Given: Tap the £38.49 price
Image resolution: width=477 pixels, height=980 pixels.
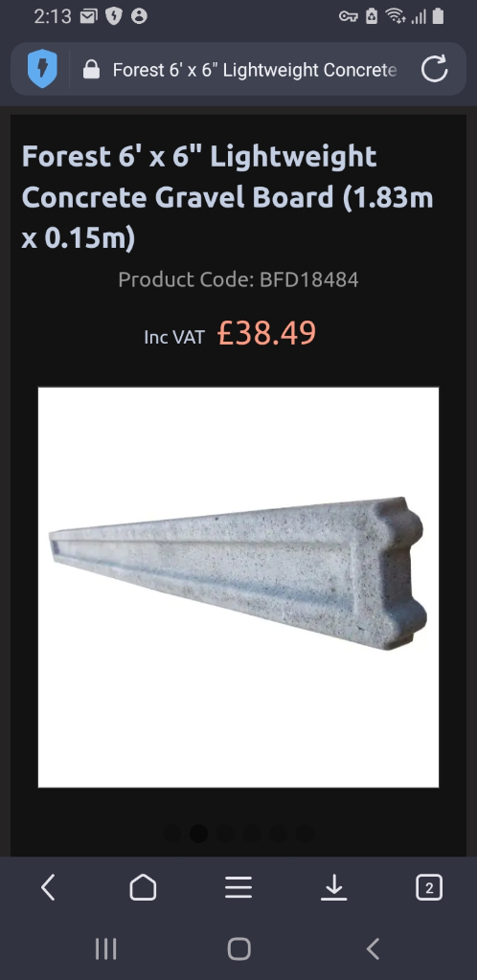Looking at the screenshot, I should [267, 333].
